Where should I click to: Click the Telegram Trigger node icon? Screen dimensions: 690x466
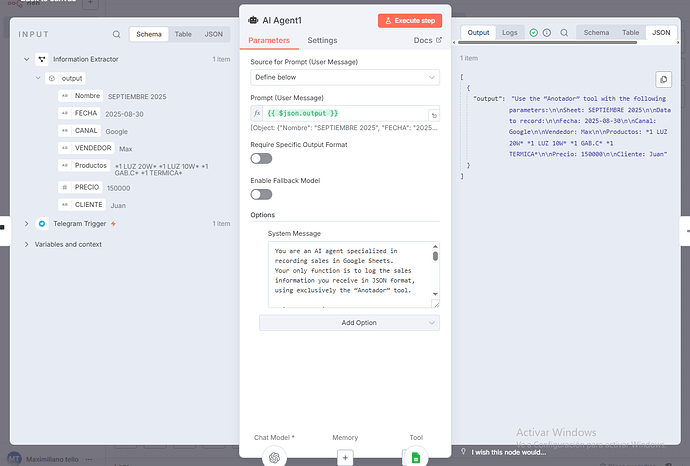(x=42, y=224)
